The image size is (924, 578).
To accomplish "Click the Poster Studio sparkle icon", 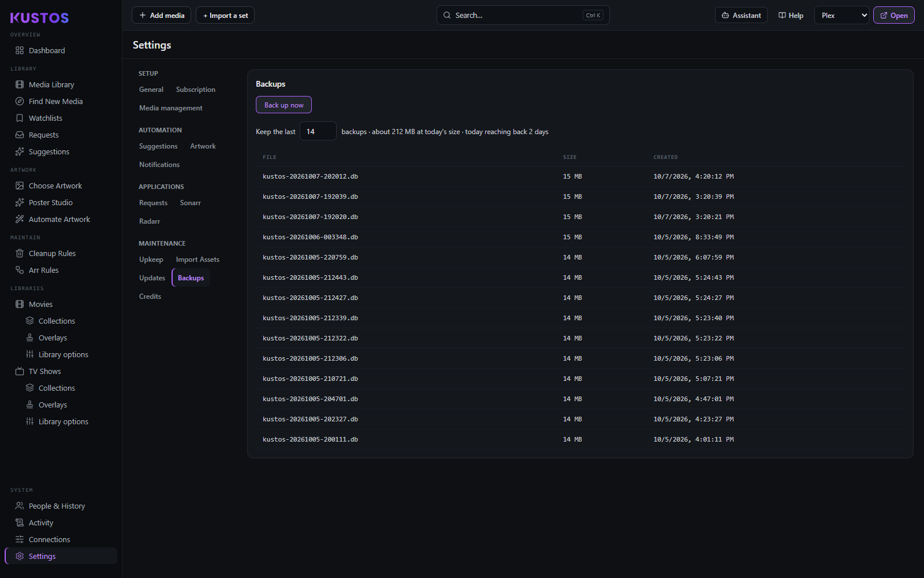I will [20, 202].
